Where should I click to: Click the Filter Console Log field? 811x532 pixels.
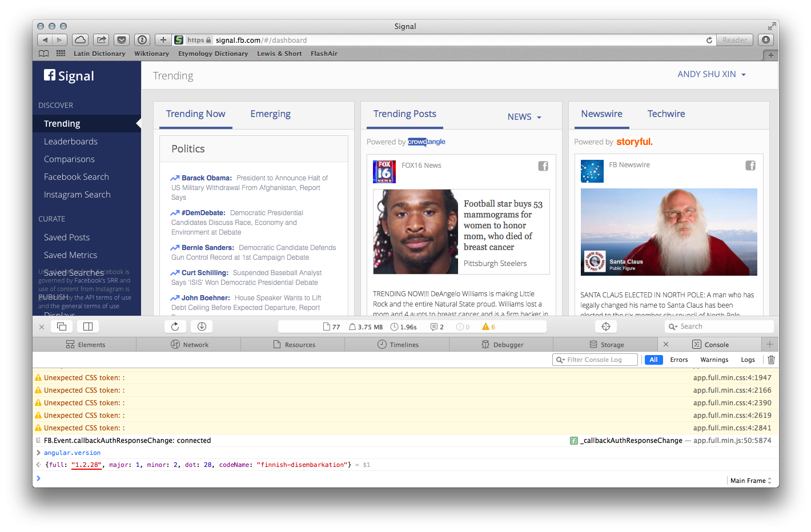(595, 360)
